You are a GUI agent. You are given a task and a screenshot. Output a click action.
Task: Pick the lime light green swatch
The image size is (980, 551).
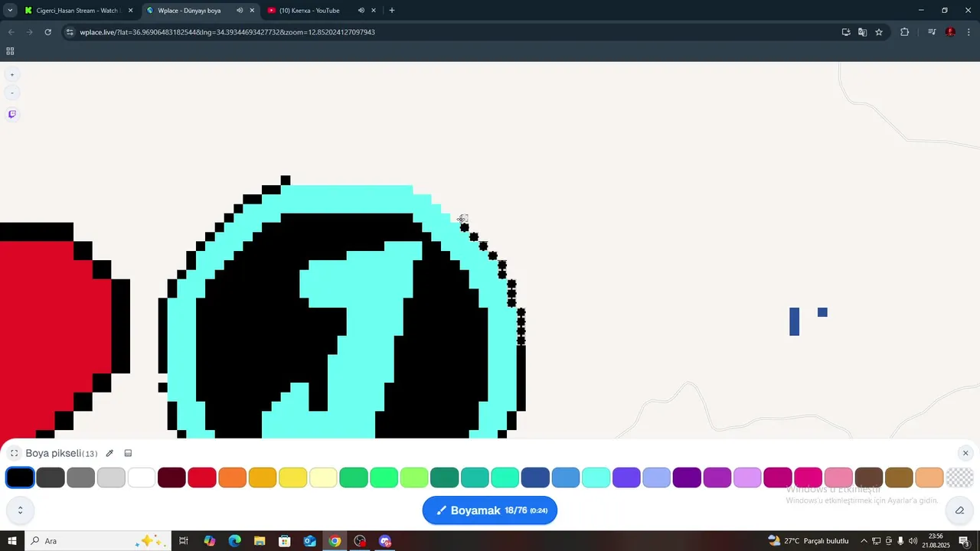[414, 478]
